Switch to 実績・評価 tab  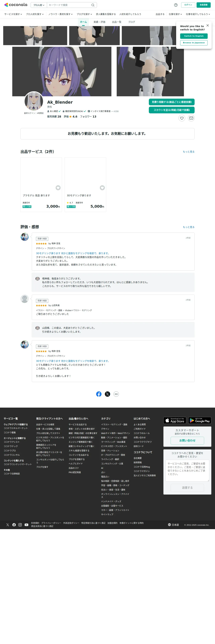coord(99,22)
